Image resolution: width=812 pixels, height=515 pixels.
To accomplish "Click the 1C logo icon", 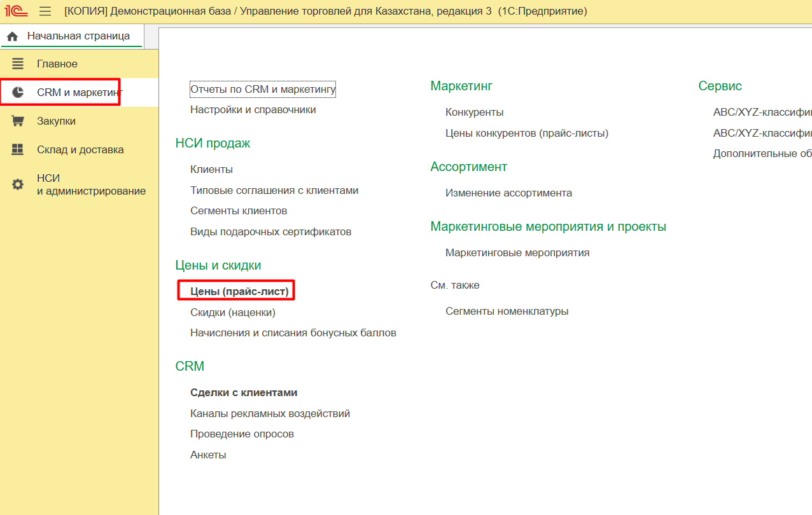I will point(16,11).
